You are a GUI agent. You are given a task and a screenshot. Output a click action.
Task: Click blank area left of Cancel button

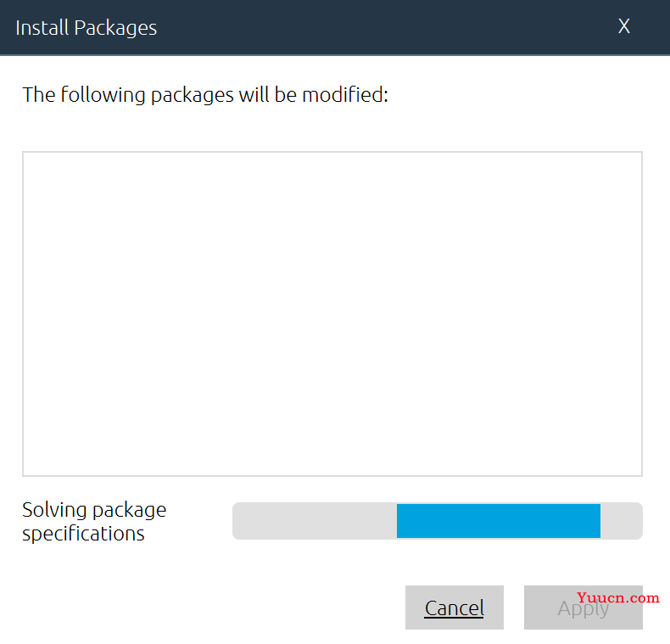pos(209,608)
